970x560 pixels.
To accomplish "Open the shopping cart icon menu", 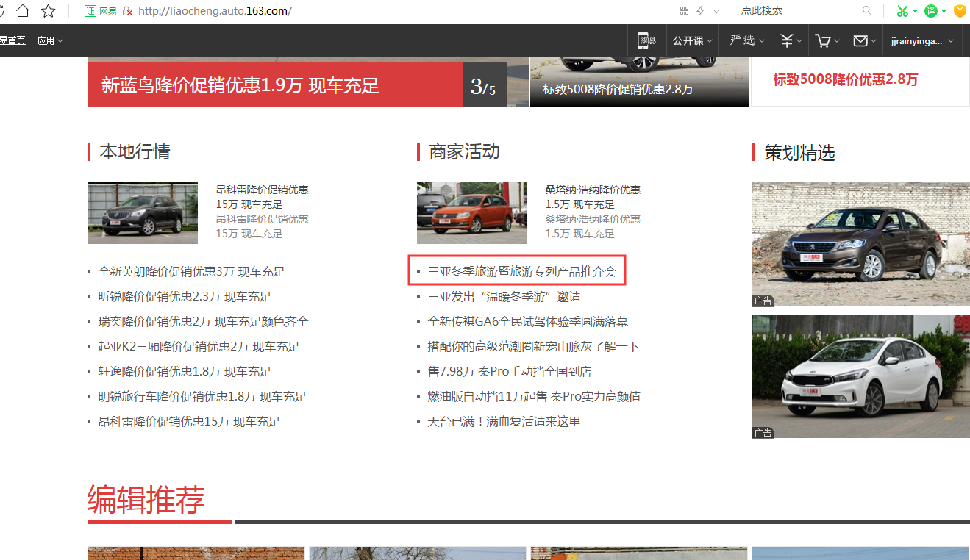I will tap(827, 40).
